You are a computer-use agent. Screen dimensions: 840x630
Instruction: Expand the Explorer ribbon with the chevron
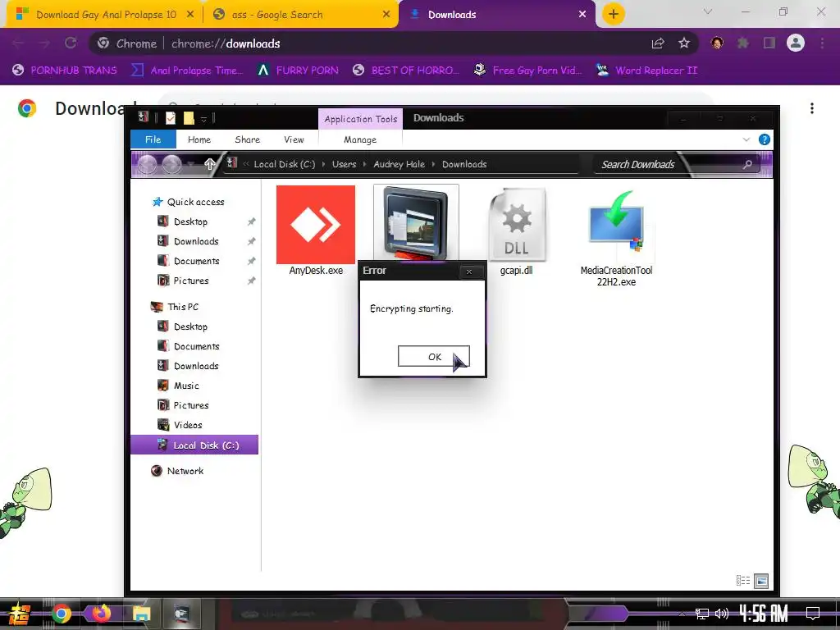point(746,139)
